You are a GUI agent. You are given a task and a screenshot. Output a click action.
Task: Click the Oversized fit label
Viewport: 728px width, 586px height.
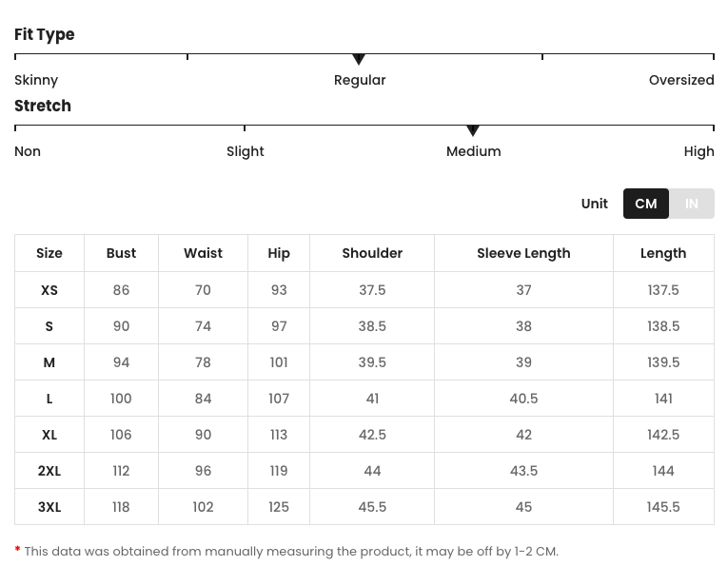point(681,80)
